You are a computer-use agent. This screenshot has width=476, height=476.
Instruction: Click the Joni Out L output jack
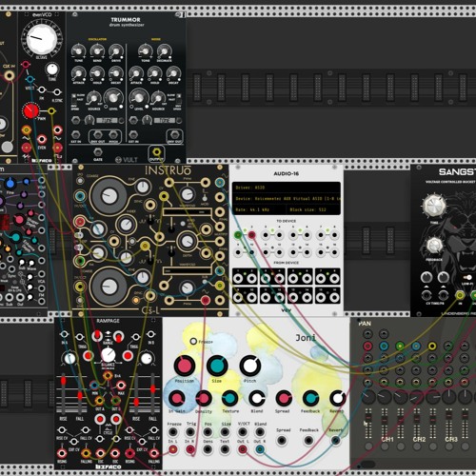(243, 449)
